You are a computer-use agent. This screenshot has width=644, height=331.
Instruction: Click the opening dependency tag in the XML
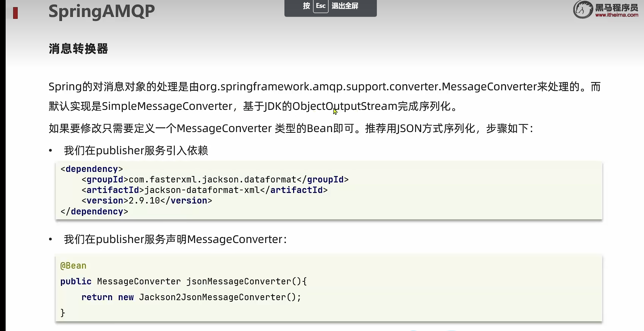click(x=92, y=169)
